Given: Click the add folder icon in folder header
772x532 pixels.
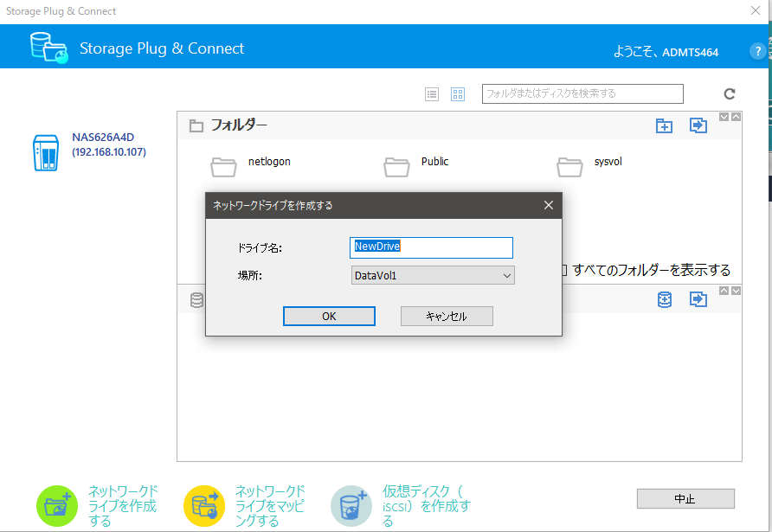Looking at the screenshot, I should point(664,125).
